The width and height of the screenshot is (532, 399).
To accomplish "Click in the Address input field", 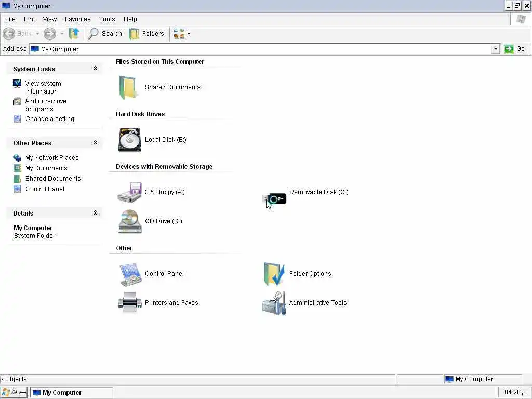I will 264,49.
